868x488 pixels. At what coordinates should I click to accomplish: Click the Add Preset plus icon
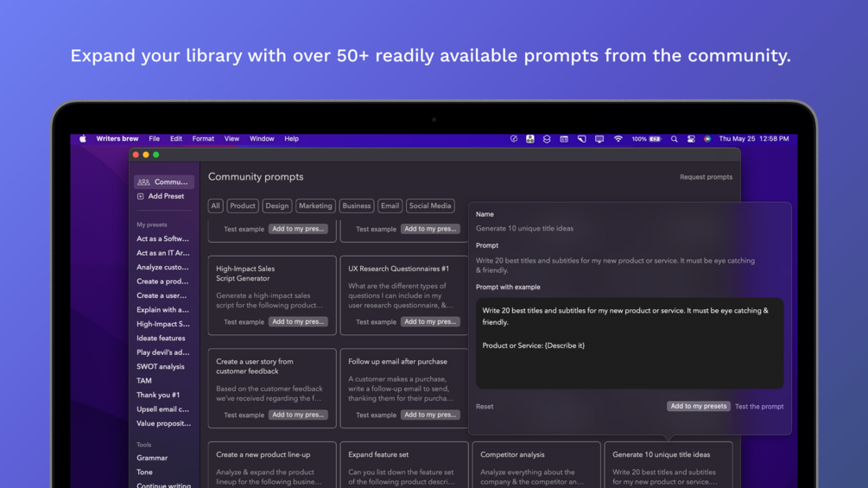coord(141,196)
